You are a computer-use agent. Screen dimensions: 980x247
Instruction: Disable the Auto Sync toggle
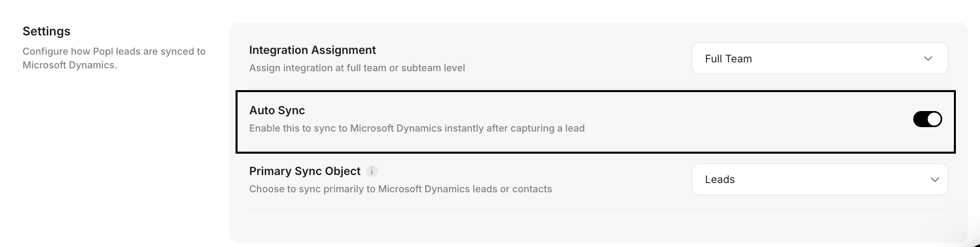(927, 119)
